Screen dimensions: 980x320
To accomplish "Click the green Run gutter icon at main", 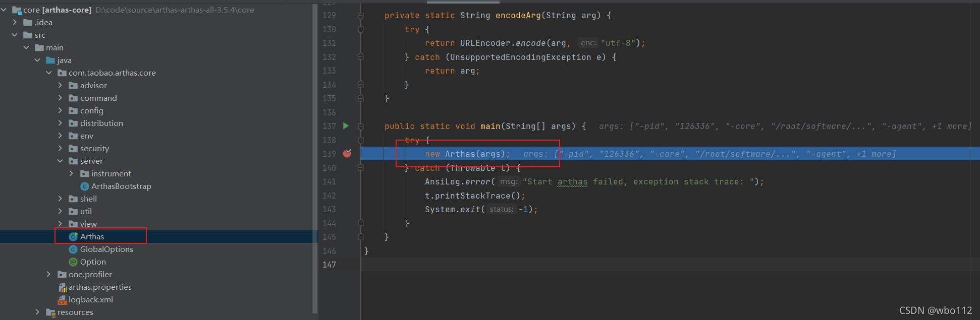I will pyautogui.click(x=346, y=126).
